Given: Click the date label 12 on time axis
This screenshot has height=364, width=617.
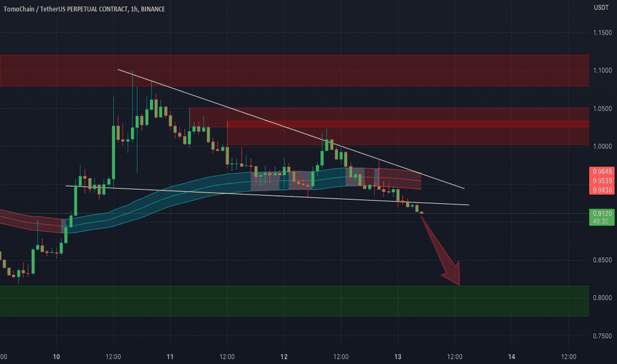Looking at the screenshot, I should (284, 357).
